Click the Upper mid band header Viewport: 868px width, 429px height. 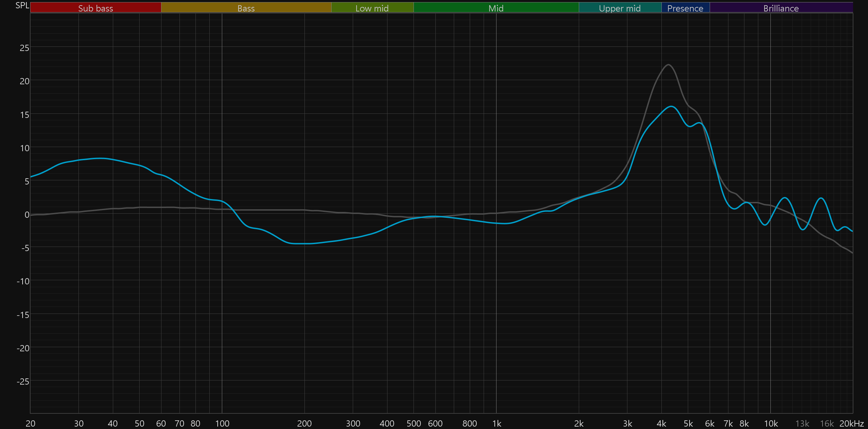click(620, 8)
